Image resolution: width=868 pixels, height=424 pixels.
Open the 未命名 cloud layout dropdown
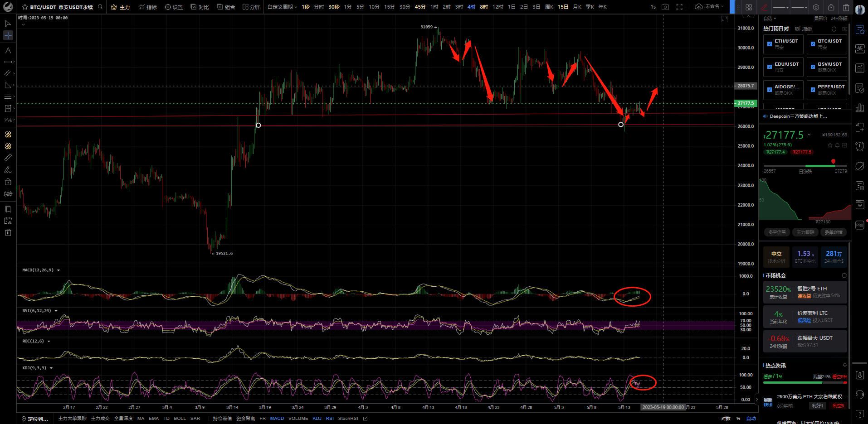click(x=709, y=7)
